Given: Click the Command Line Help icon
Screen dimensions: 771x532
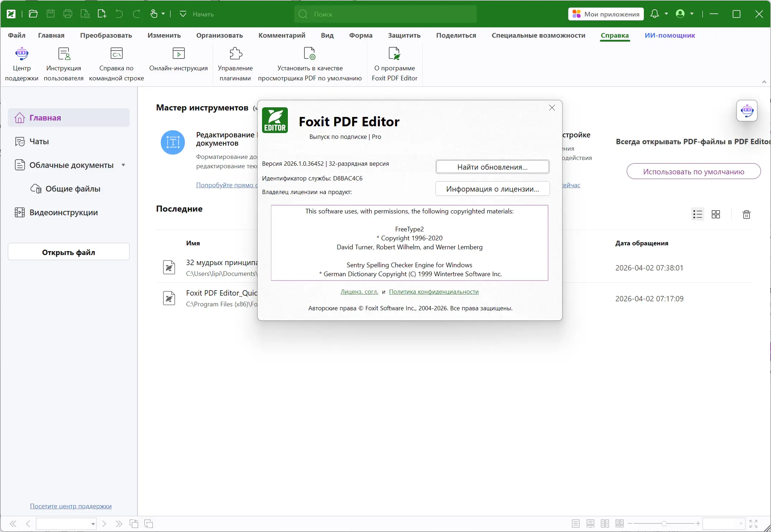Looking at the screenshot, I should pyautogui.click(x=116, y=54).
